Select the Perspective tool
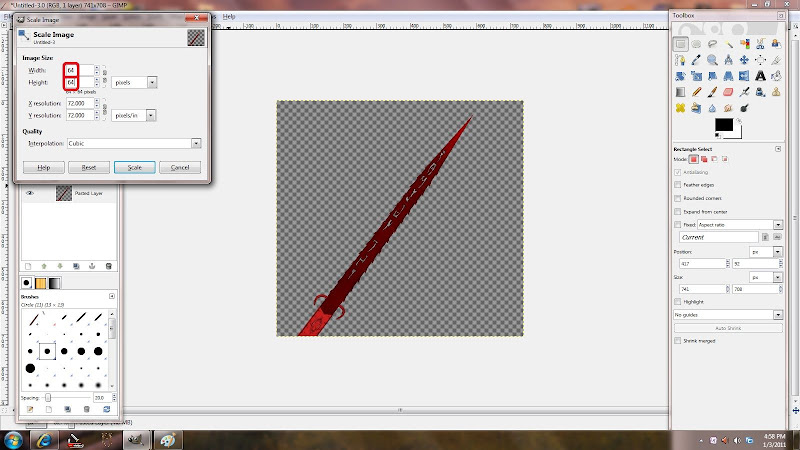This screenshot has height=450, width=800. click(728, 76)
